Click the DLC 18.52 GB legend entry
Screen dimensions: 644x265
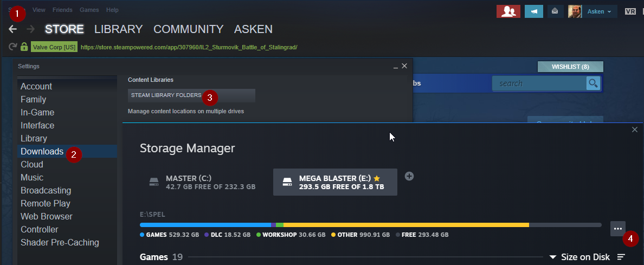tap(227, 235)
